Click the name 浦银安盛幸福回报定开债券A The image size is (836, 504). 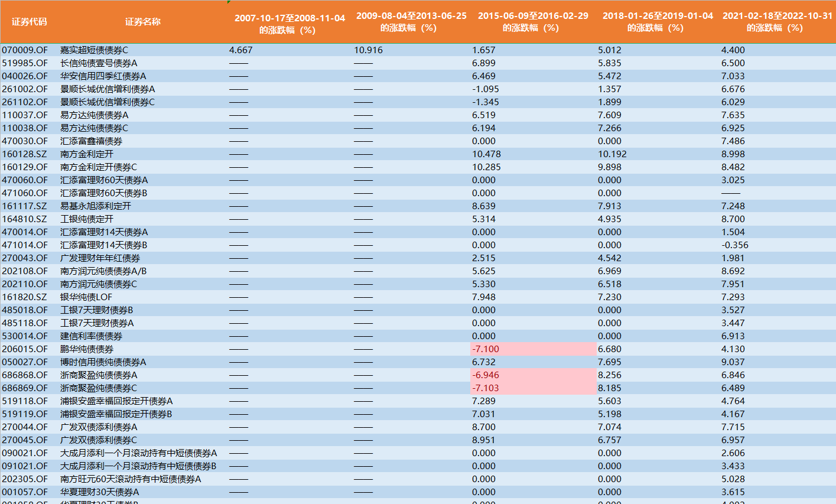pos(116,401)
